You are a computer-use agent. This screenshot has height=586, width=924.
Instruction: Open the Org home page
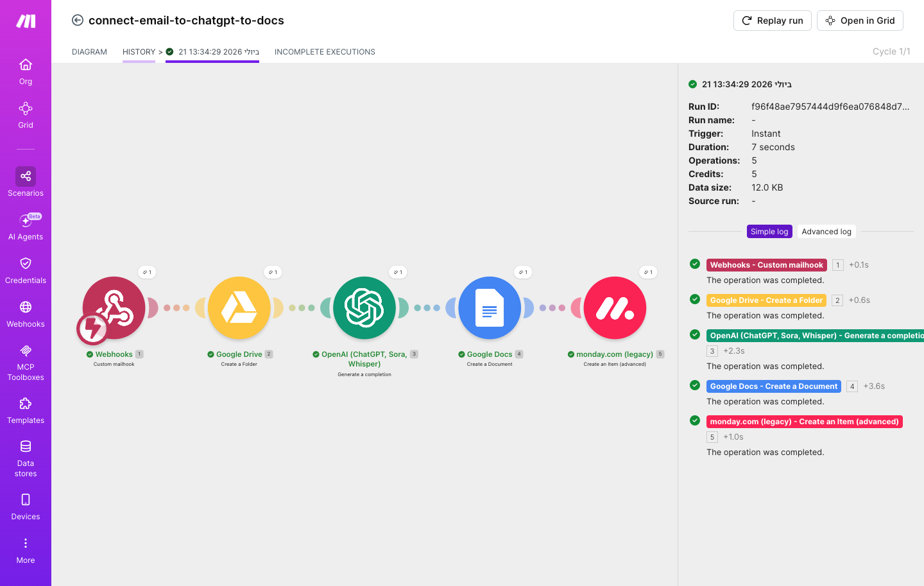(26, 72)
